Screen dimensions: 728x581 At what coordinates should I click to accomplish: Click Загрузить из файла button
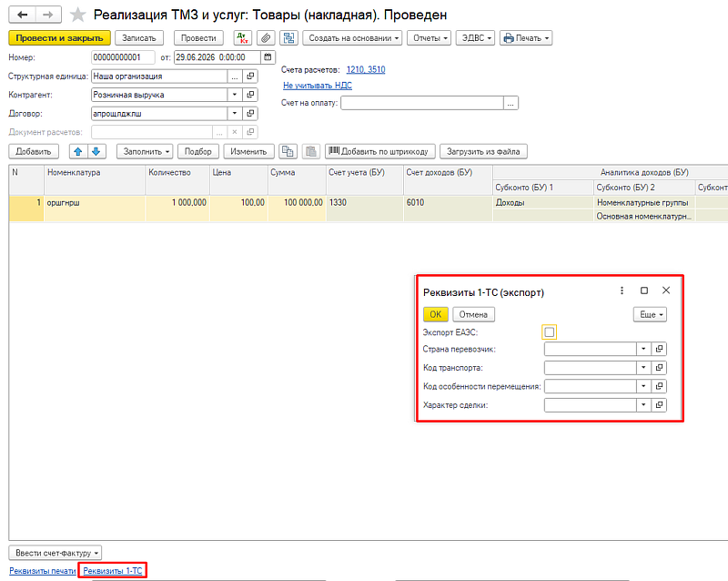pos(483,151)
